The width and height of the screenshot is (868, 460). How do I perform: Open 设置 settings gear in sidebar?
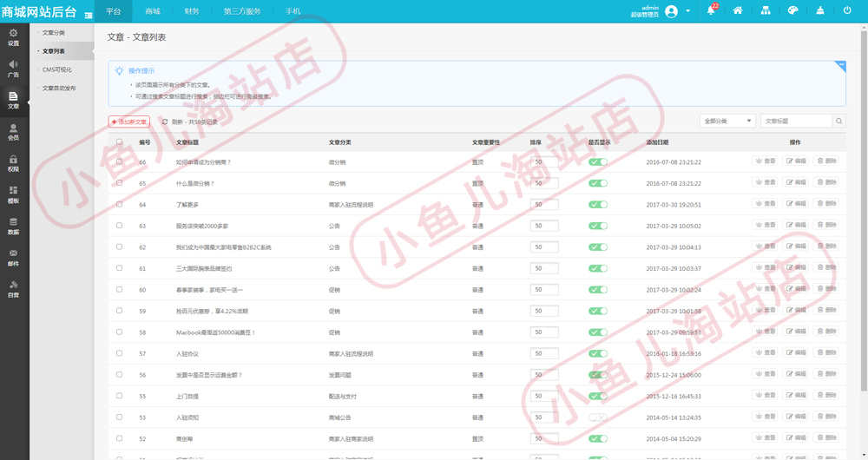(13, 36)
